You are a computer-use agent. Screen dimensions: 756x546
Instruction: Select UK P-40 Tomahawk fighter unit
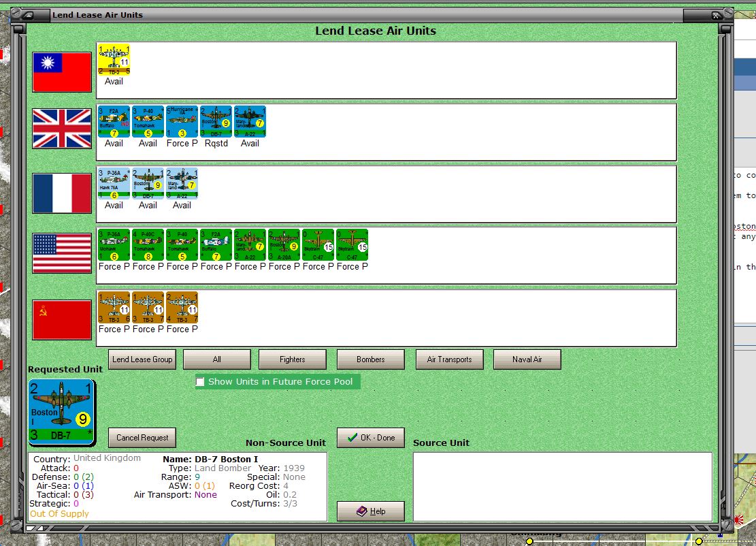click(148, 121)
